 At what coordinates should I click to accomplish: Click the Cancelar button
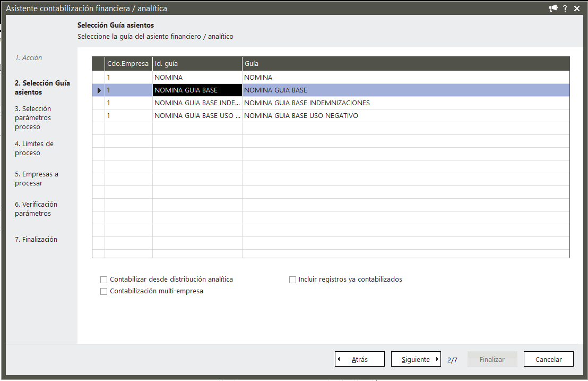click(x=549, y=359)
